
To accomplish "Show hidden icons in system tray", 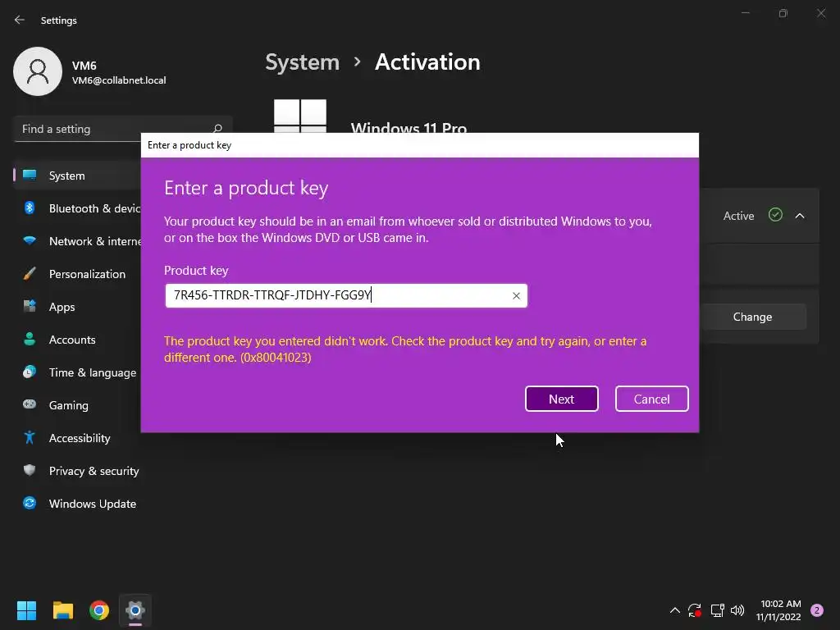I will tap(675, 610).
